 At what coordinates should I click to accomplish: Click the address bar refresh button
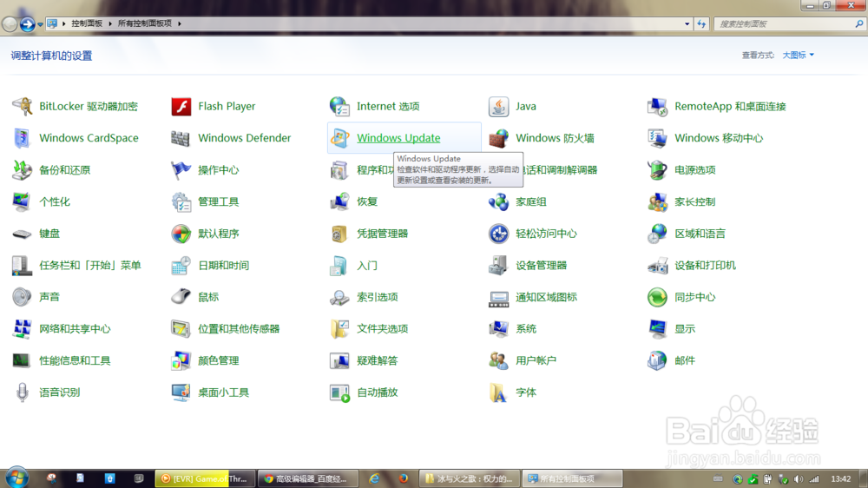point(701,23)
